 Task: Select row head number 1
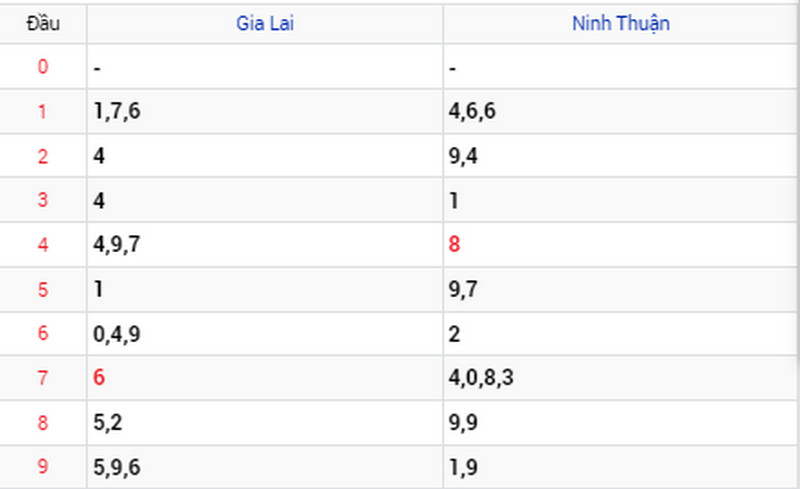point(43,111)
